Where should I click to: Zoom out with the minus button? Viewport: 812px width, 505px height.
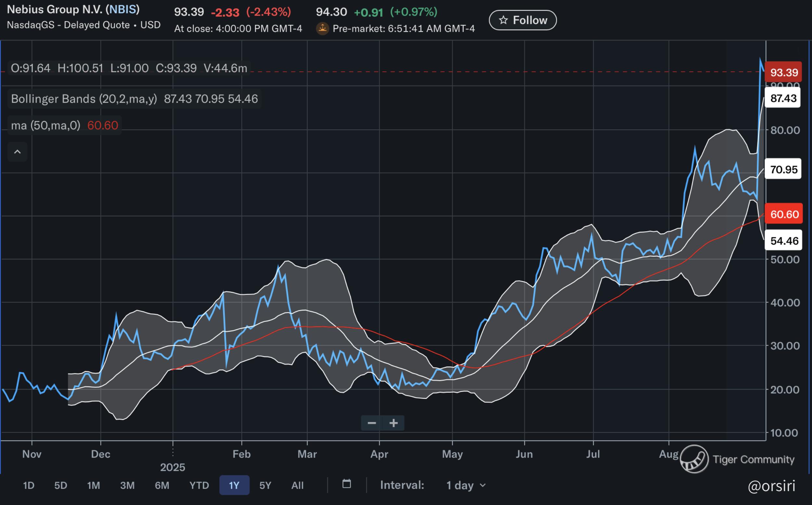(372, 423)
